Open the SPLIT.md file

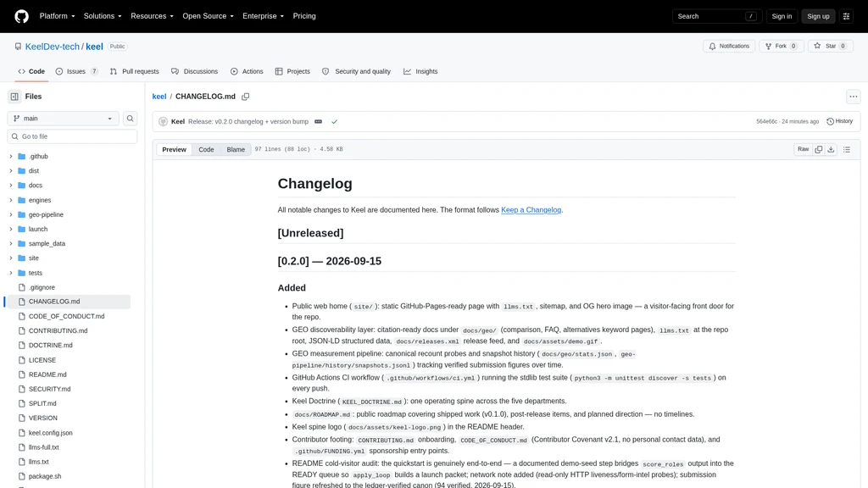pos(42,404)
